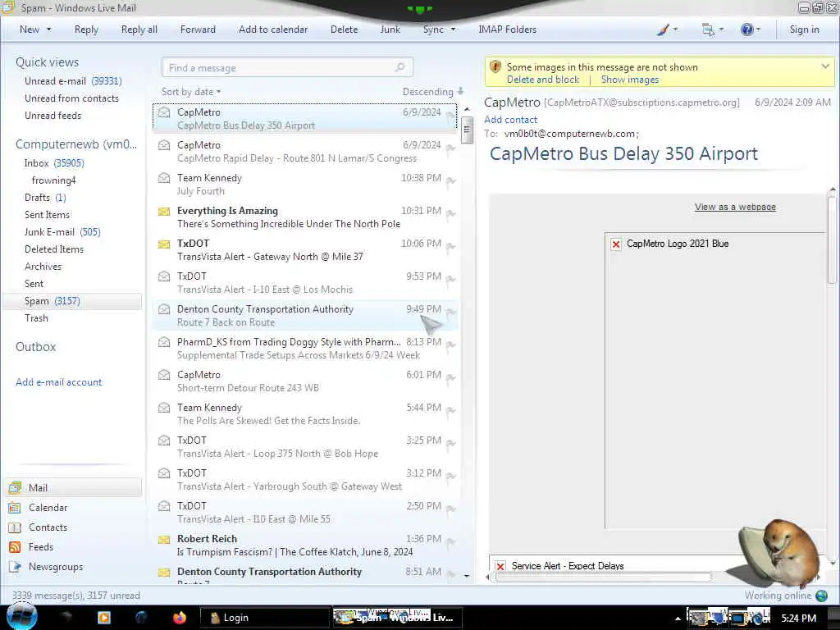Open the Junk E-mail folder
The width and height of the screenshot is (840, 630).
(x=62, y=232)
